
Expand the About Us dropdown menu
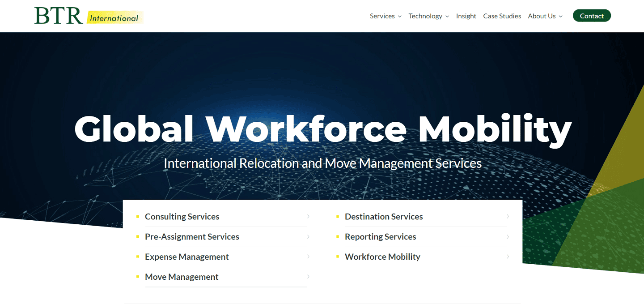[545, 16]
